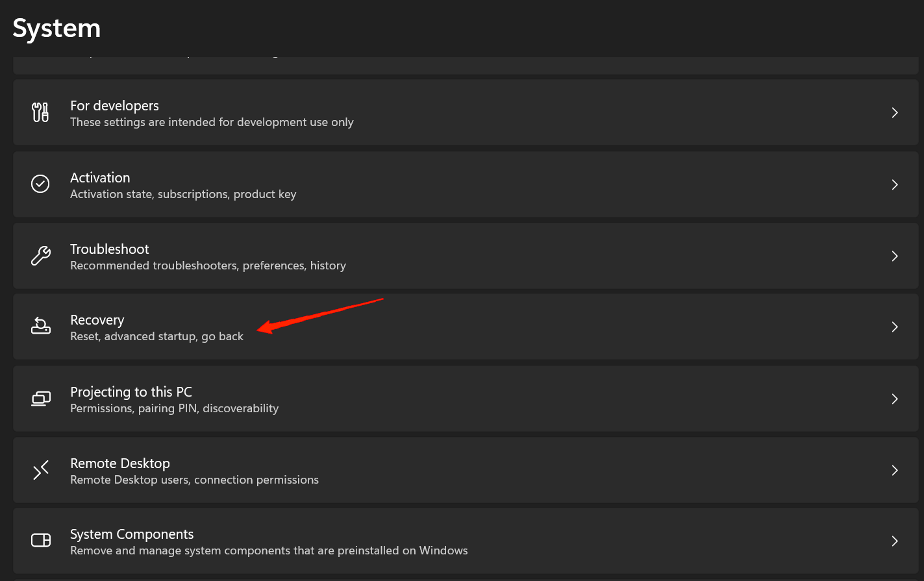Click "These settings are intended for development use only"

pos(212,122)
